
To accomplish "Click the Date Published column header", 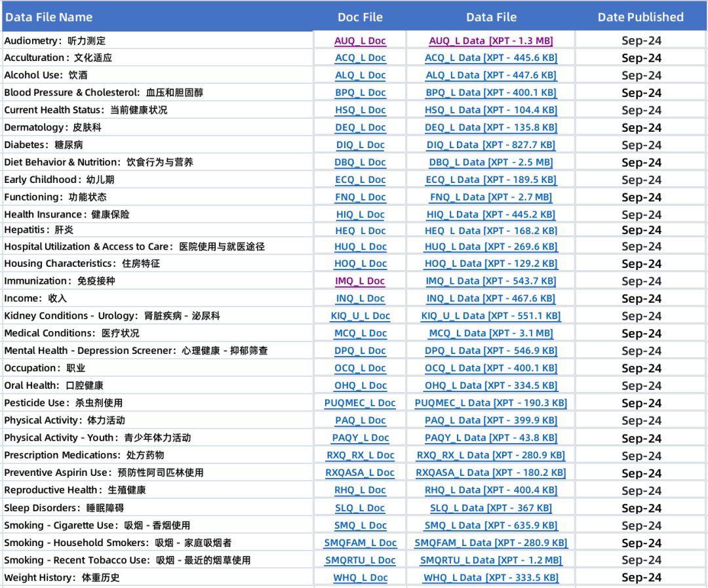I will pos(640,17).
